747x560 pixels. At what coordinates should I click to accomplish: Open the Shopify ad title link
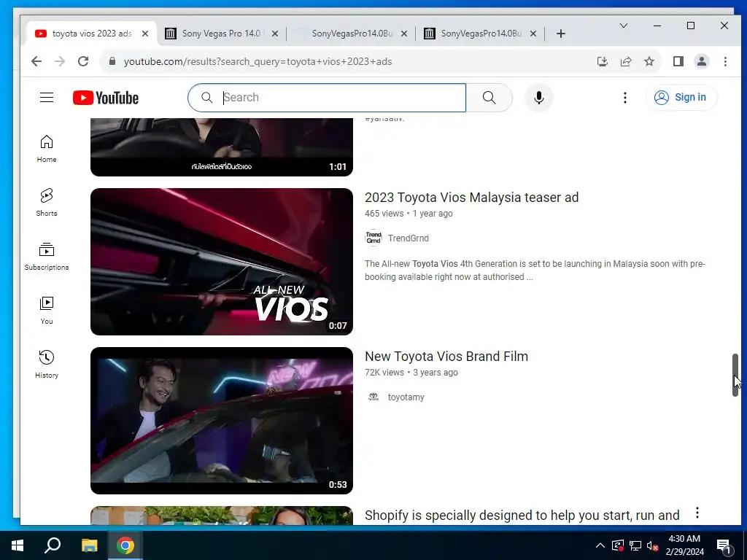[x=522, y=516]
